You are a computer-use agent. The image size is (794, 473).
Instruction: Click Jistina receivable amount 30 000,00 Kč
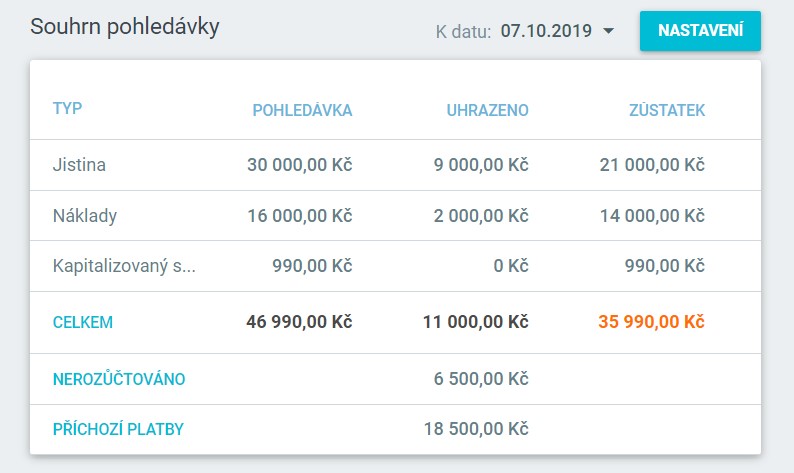300,165
